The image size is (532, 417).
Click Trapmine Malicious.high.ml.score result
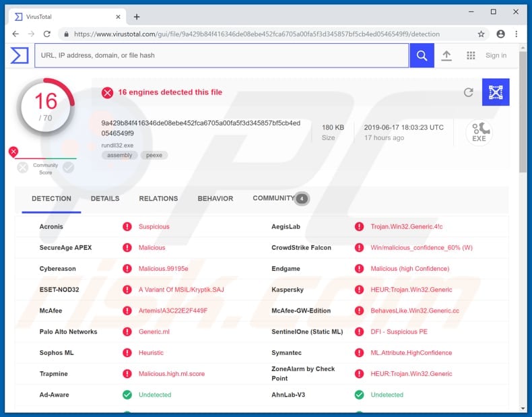(172, 374)
